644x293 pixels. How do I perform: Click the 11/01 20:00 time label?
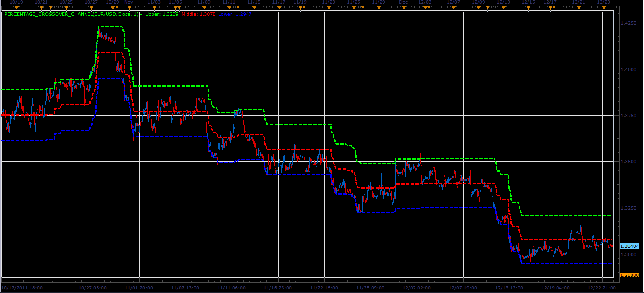(139, 288)
